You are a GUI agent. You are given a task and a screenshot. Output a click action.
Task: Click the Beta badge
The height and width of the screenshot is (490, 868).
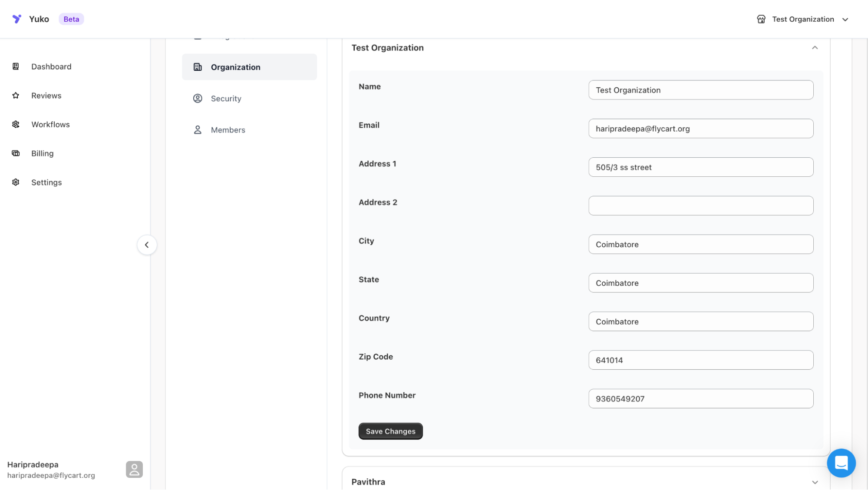(71, 19)
